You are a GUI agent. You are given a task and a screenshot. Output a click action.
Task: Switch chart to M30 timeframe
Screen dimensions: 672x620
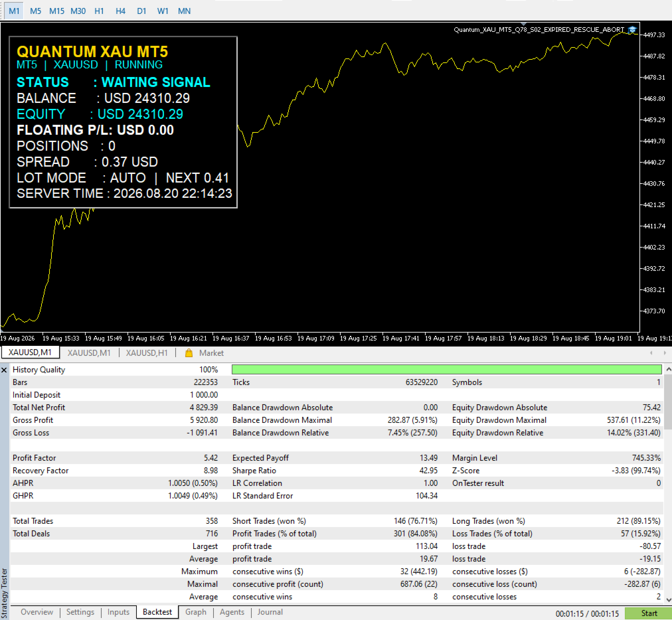tap(78, 11)
